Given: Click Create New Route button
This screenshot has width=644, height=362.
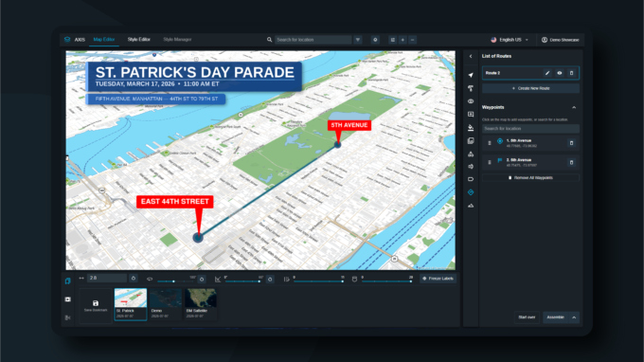Looking at the screenshot, I should (x=530, y=88).
